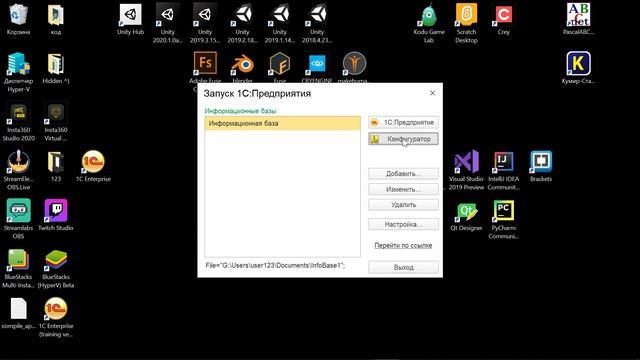Click the Выход button
Image resolution: width=640 pixels, height=360 pixels.
(x=403, y=267)
